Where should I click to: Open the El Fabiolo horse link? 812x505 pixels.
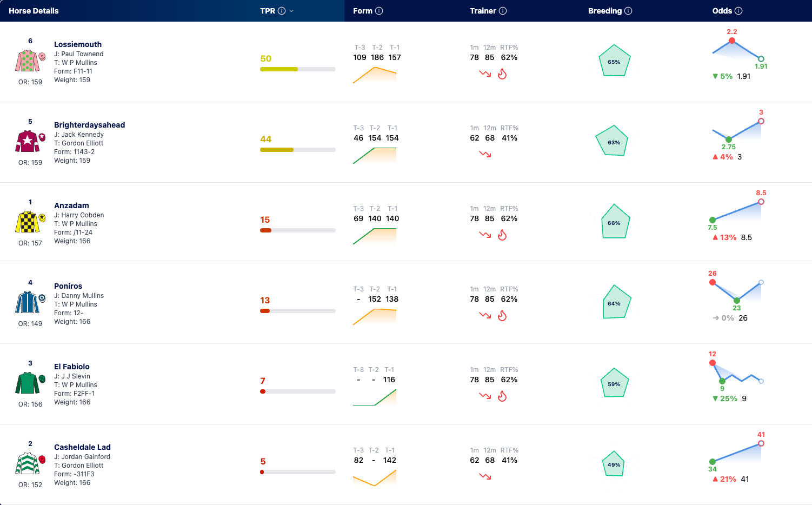coord(72,367)
